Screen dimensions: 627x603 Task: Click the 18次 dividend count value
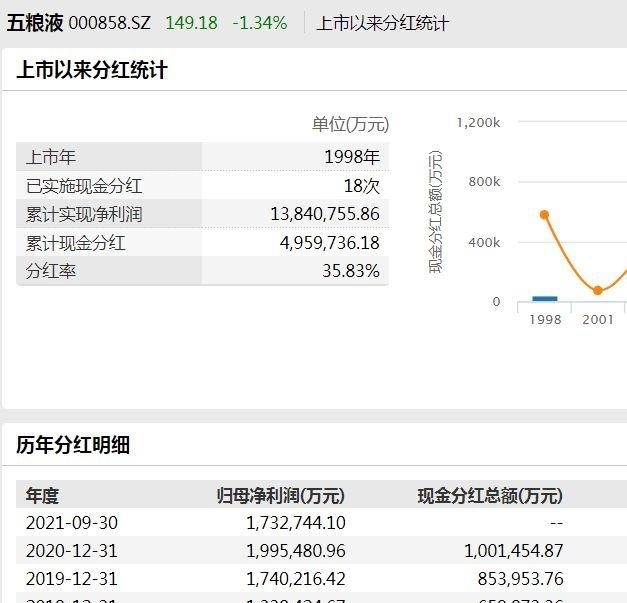click(x=361, y=186)
